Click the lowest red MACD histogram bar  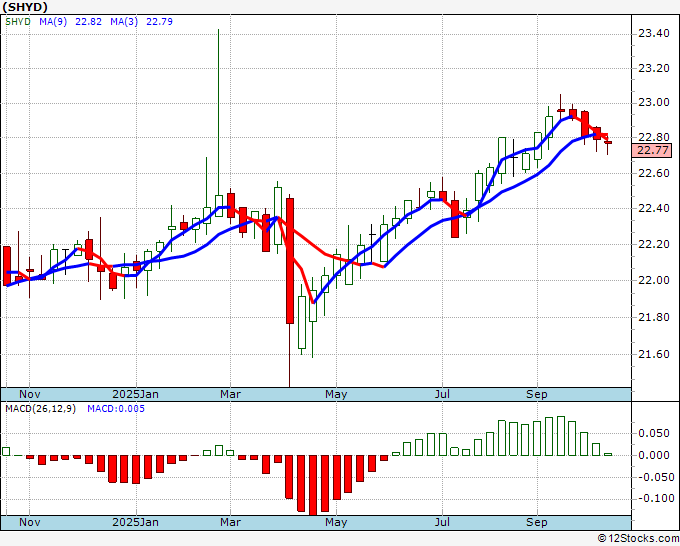313,485
